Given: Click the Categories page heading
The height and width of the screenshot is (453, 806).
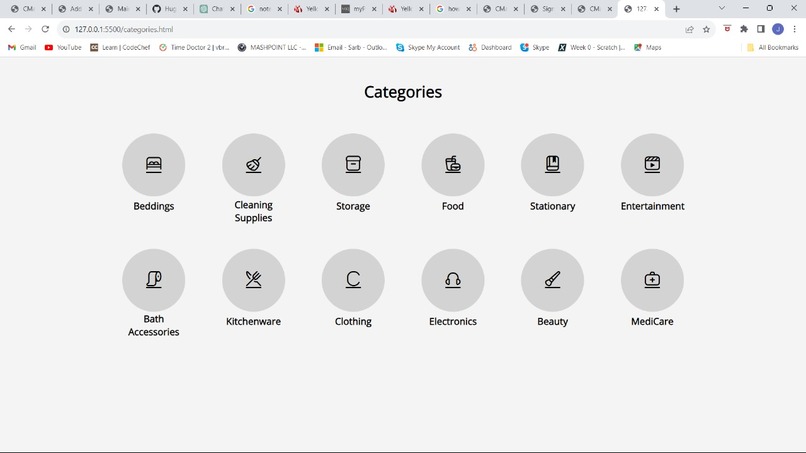Looking at the screenshot, I should click(403, 92).
